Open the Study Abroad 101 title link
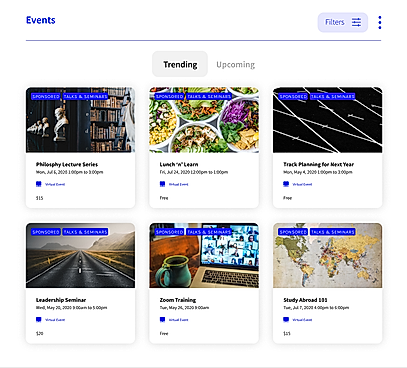The height and width of the screenshot is (368, 407). pyautogui.click(x=305, y=300)
